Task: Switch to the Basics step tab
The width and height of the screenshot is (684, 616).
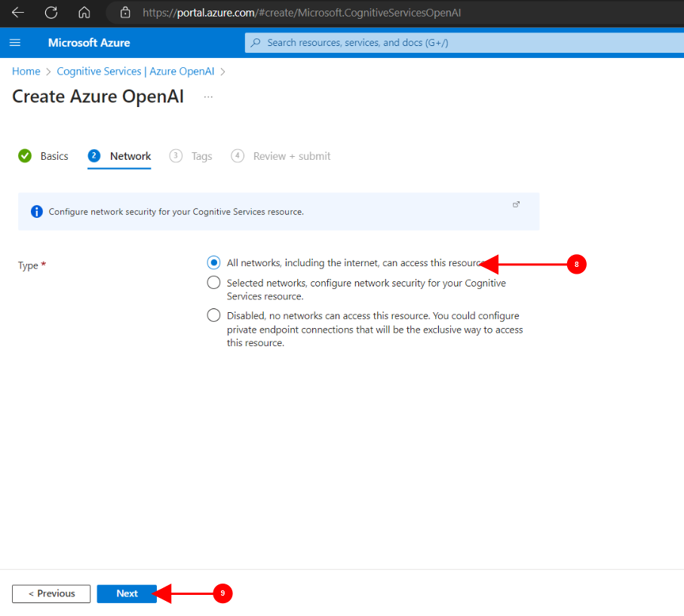Action: click(44, 156)
